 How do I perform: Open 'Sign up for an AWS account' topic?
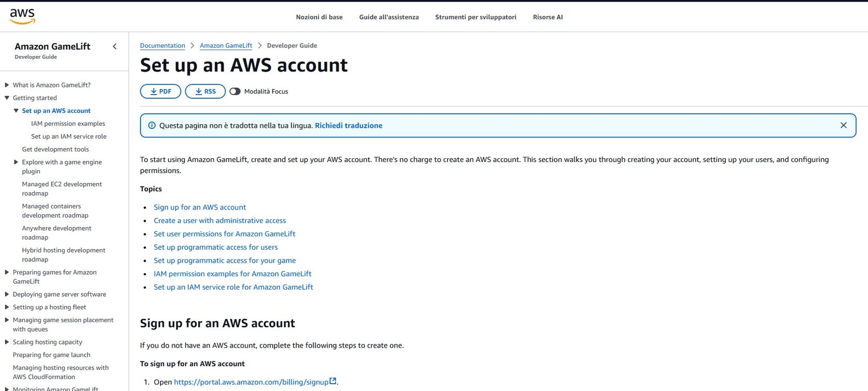pos(200,207)
